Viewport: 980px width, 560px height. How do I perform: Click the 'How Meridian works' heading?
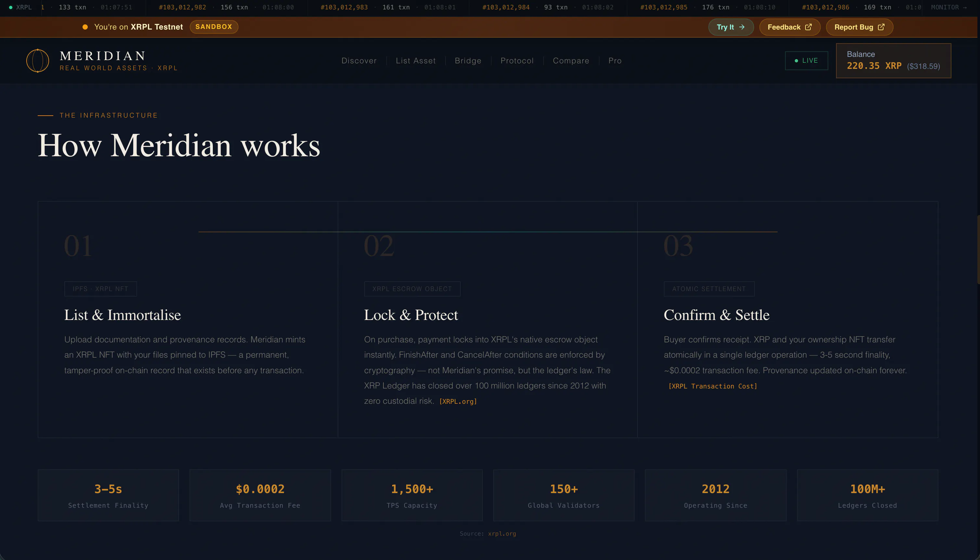[179, 146]
